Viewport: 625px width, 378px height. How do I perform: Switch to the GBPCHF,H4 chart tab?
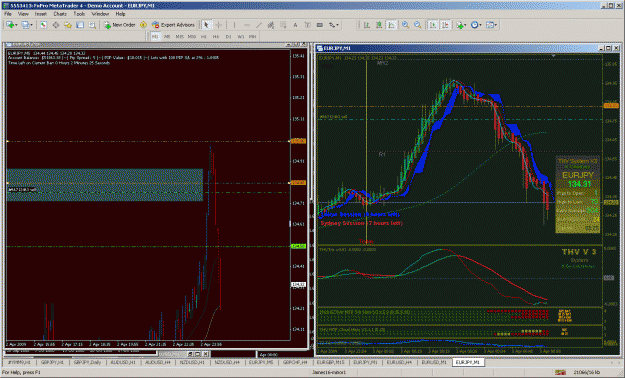click(x=295, y=362)
